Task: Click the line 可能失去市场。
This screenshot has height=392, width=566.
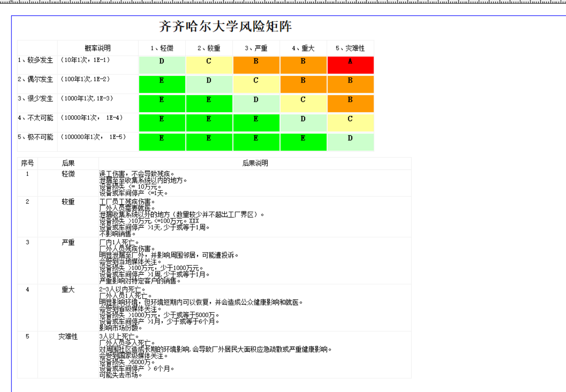Action: click(121, 375)
